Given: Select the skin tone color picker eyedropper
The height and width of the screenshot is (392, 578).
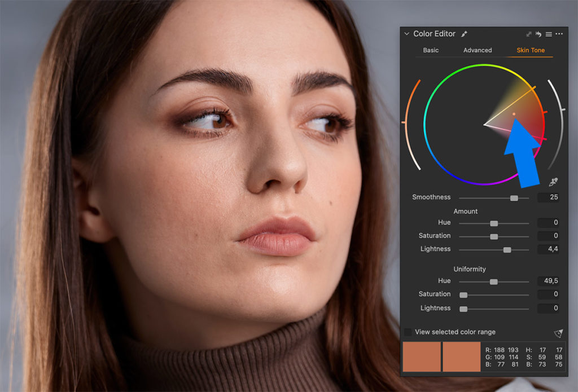Looking at the screenshot, I should [553, 180].
